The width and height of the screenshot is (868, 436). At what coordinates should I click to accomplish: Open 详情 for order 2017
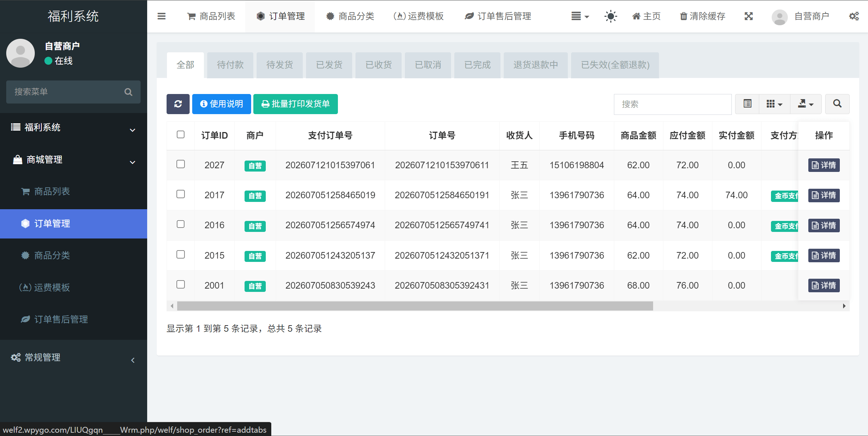(824, 195)
